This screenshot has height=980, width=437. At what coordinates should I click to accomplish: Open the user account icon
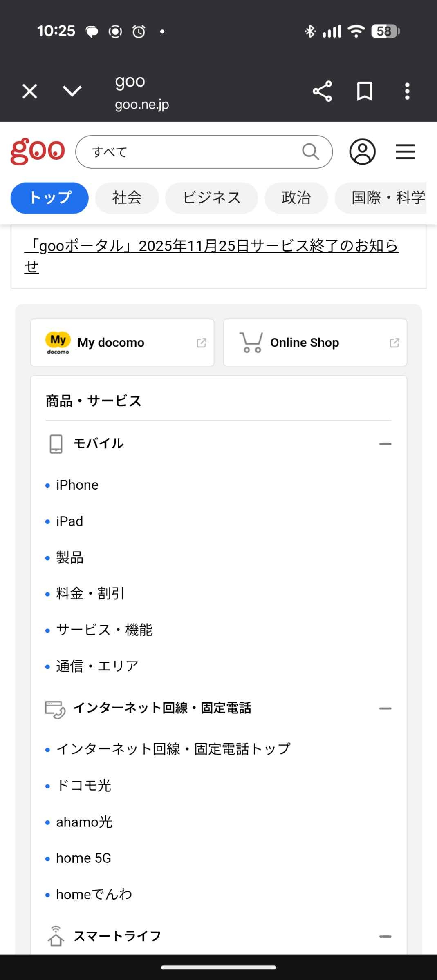point(362,151)
